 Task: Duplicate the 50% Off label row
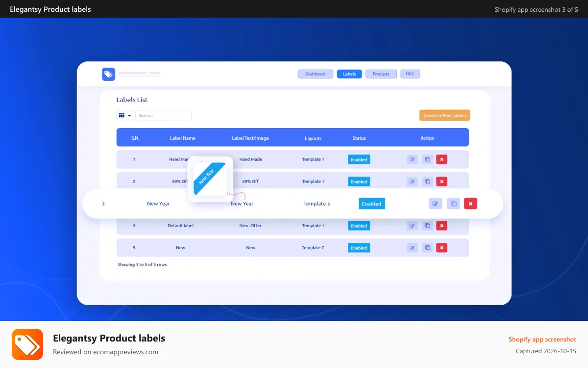point(427,182)
